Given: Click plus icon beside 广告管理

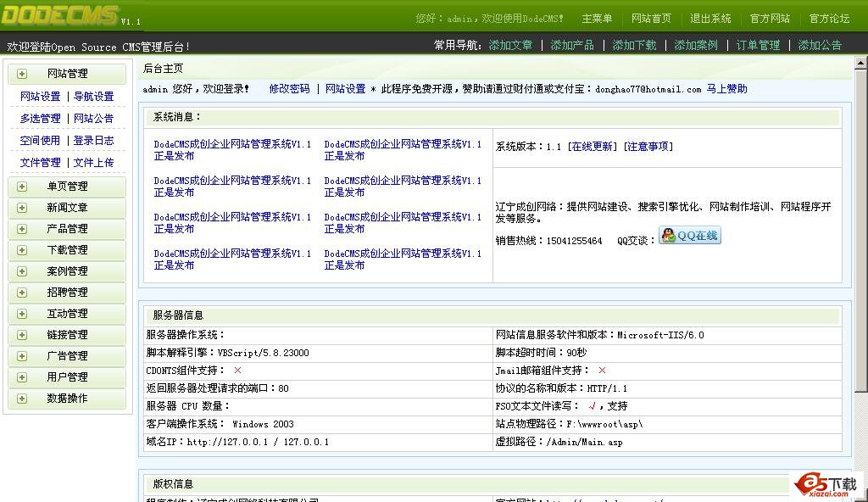Looking at the screenshot, I should tap(22, 356).
